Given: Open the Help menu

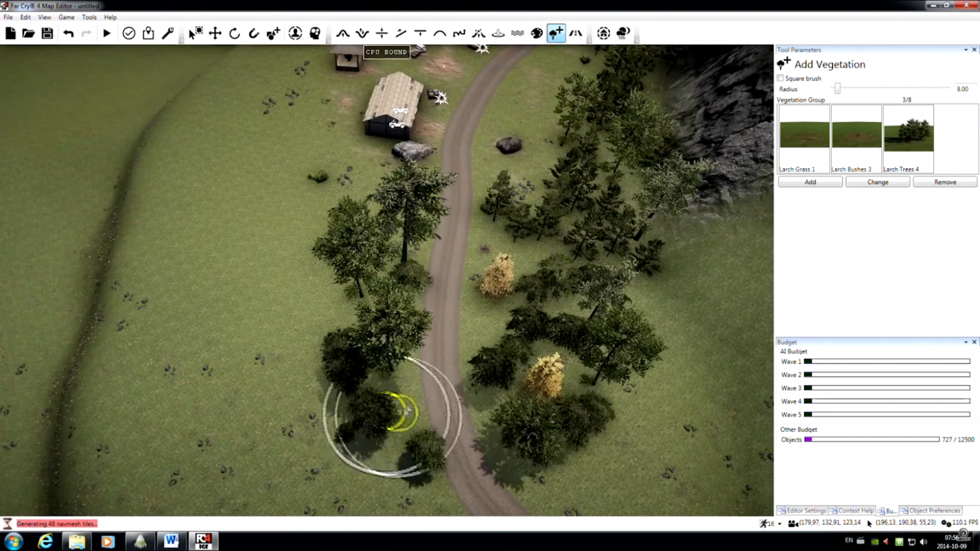Looking at the screenshot, I should click(111, 17).
